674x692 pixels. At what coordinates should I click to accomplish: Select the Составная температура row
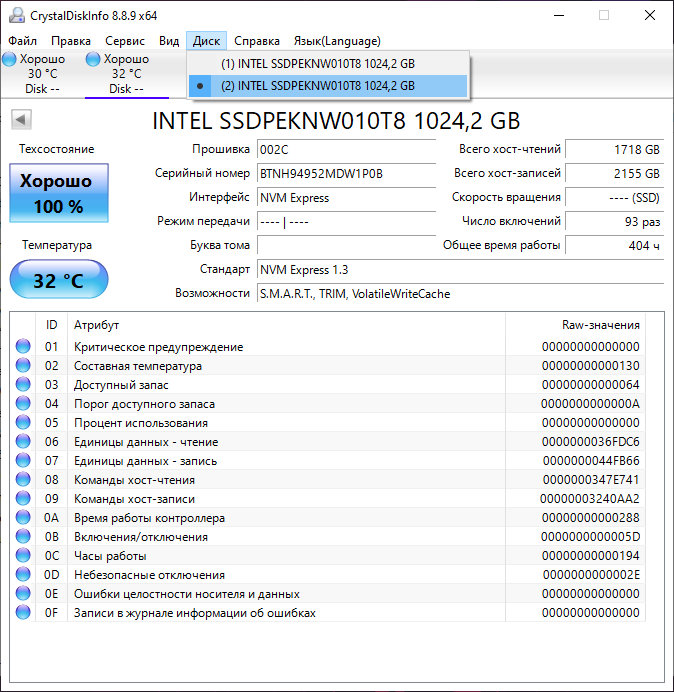(328, 365)
